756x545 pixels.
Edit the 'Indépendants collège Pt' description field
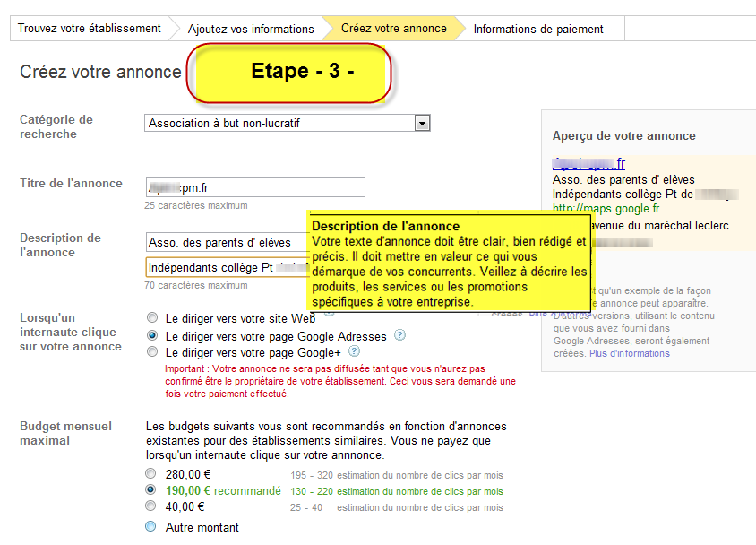click(x=228, y=267)
